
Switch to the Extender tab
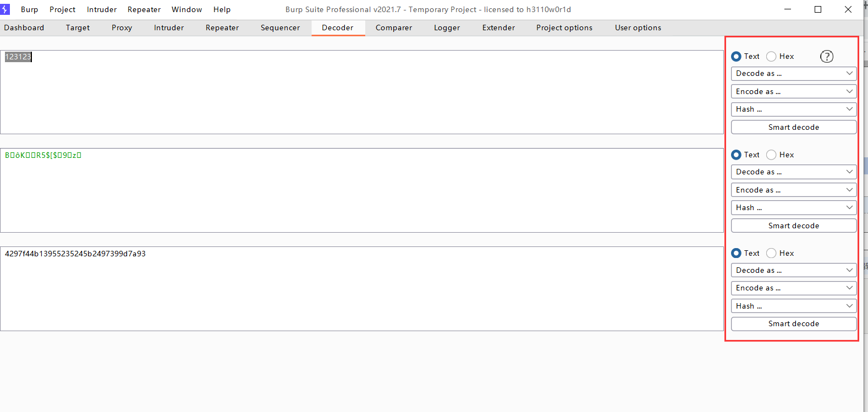(499, 28)
